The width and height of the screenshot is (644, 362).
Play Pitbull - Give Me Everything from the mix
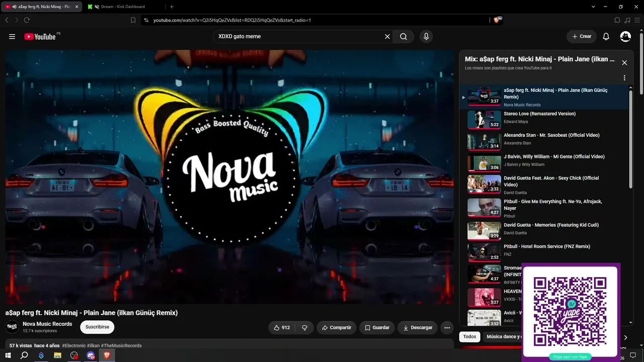(x=546, y=208)
